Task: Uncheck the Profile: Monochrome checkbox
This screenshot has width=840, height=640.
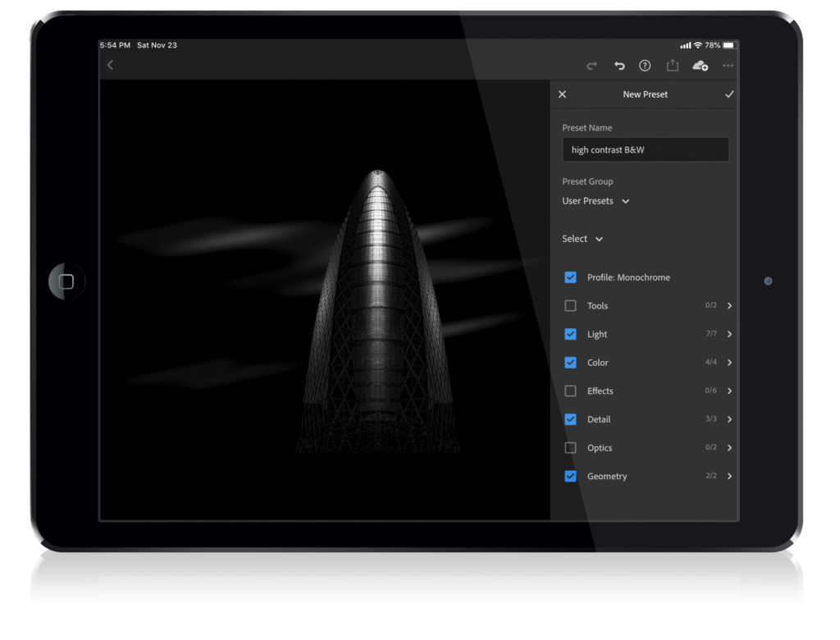Action: pos(571,277)
